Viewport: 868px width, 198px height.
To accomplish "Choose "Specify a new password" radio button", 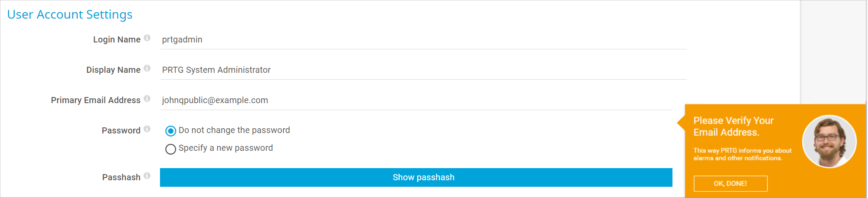I will [x=171, y=149].
